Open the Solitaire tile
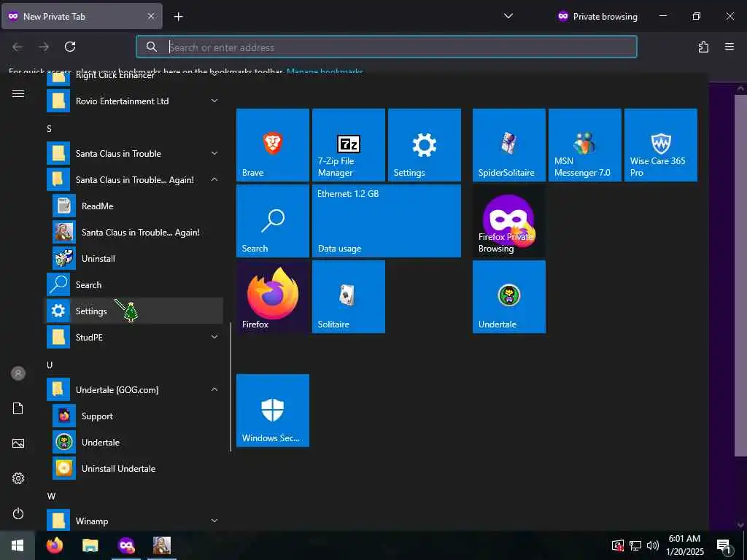747x560 pixels. pyautogui.click(x=348, y=297)
